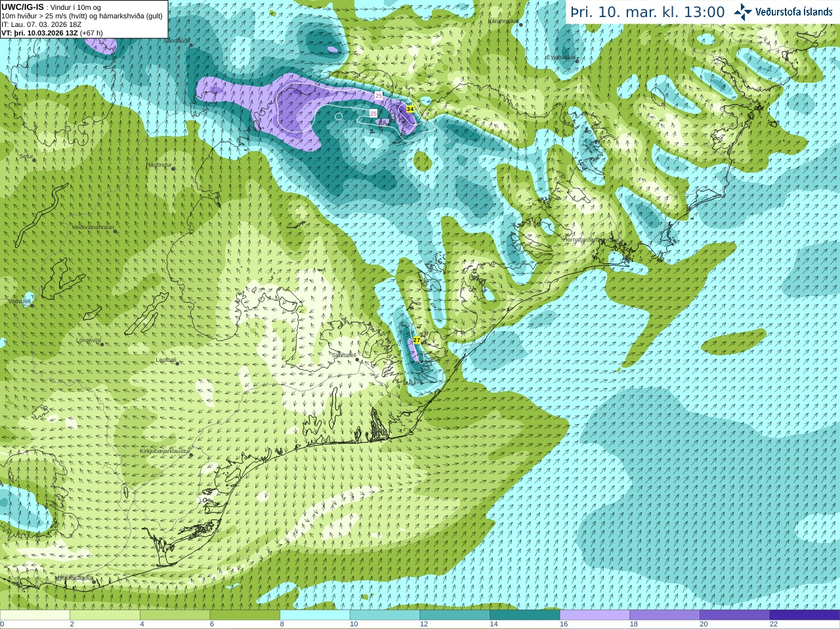Screen dimensions: 840x629
Task: Click the Hornafjarðarflugvöllur station dot
Action: click(x=619, y=244)
